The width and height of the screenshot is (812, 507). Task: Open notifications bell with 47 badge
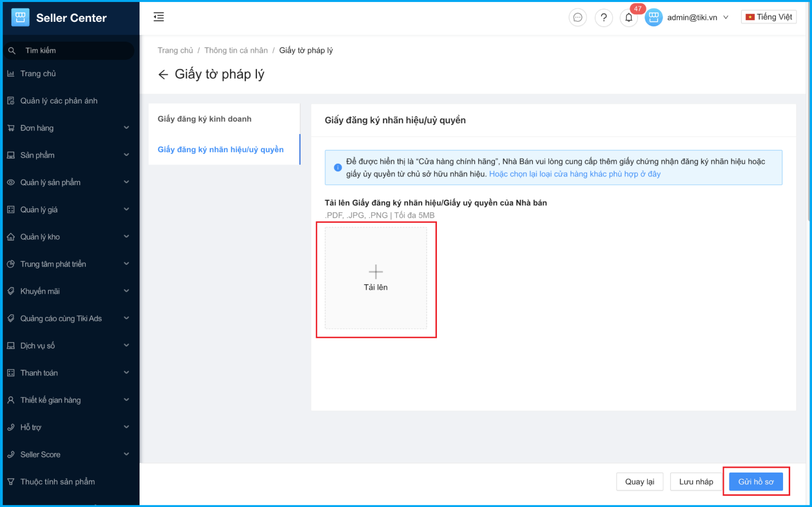point(629,17)
